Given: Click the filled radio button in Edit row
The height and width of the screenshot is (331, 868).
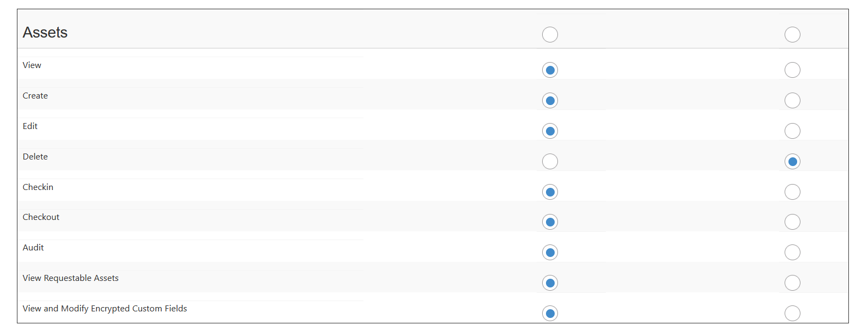Looking at the screenshot, I should coord(550,131).
